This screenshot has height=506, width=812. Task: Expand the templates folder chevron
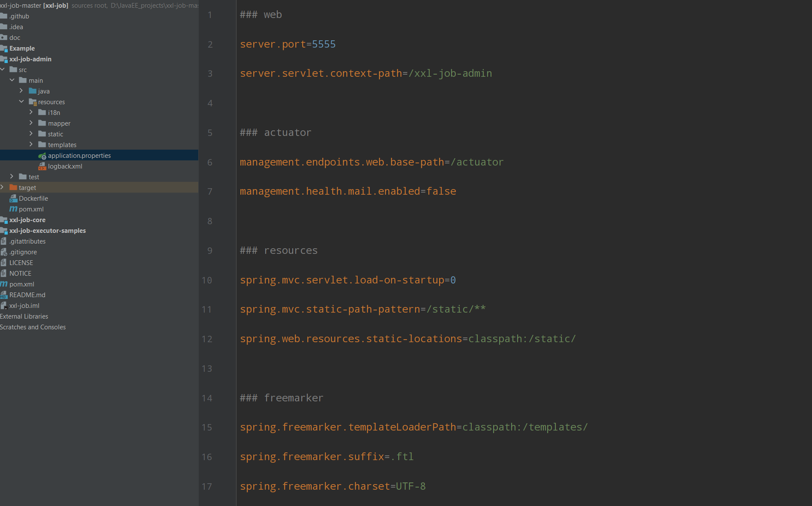(31, 145)
